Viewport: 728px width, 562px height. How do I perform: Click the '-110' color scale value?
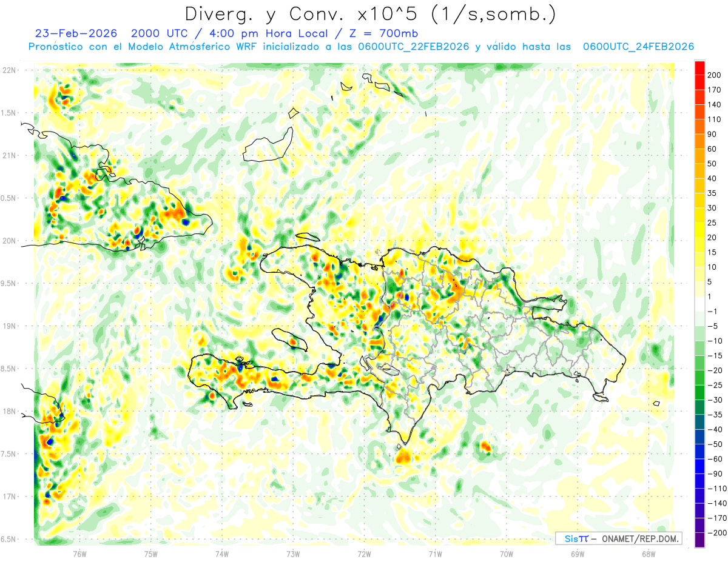716,489
